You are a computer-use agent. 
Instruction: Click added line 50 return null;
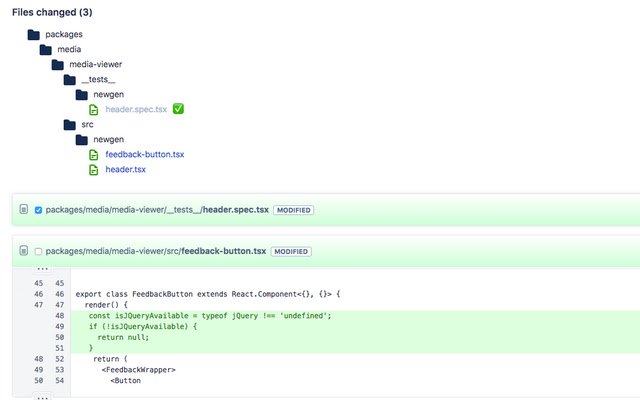[x=123, y=337]
